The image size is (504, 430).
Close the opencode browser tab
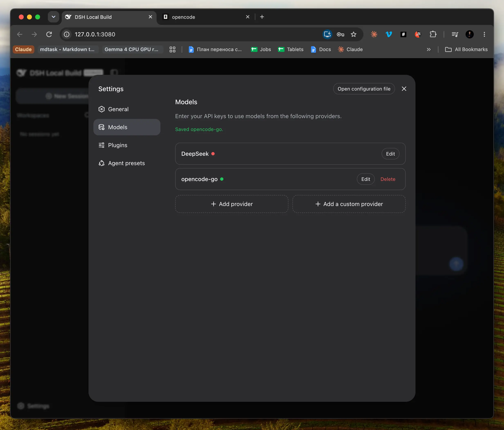coord(248,17)
